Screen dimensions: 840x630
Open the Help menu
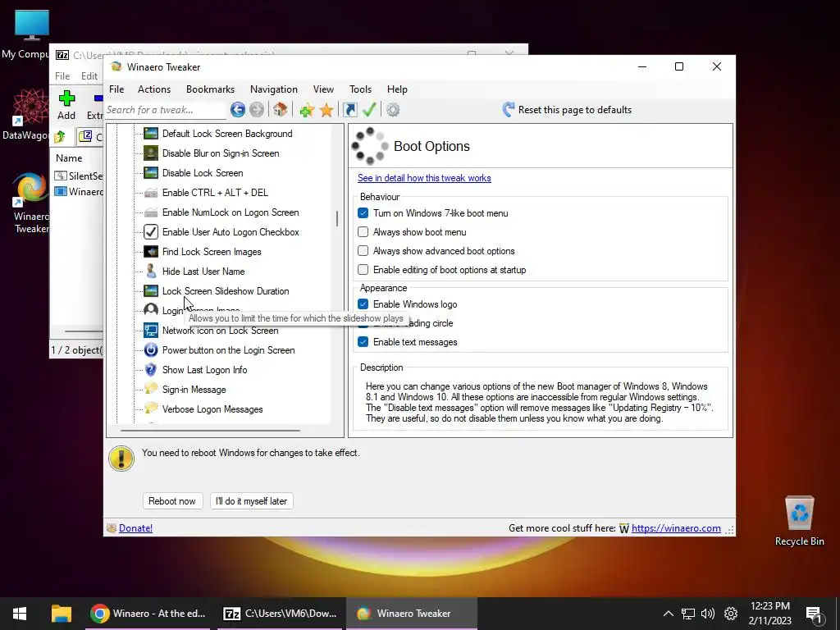click(397, 89)
